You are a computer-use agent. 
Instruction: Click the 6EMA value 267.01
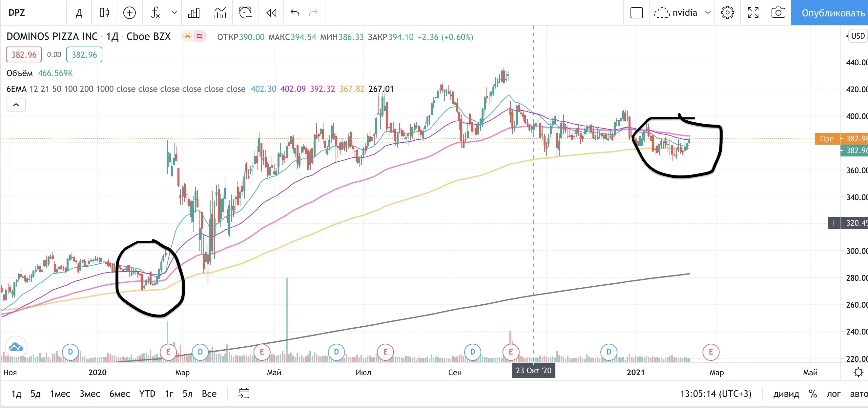coord(381,89)
